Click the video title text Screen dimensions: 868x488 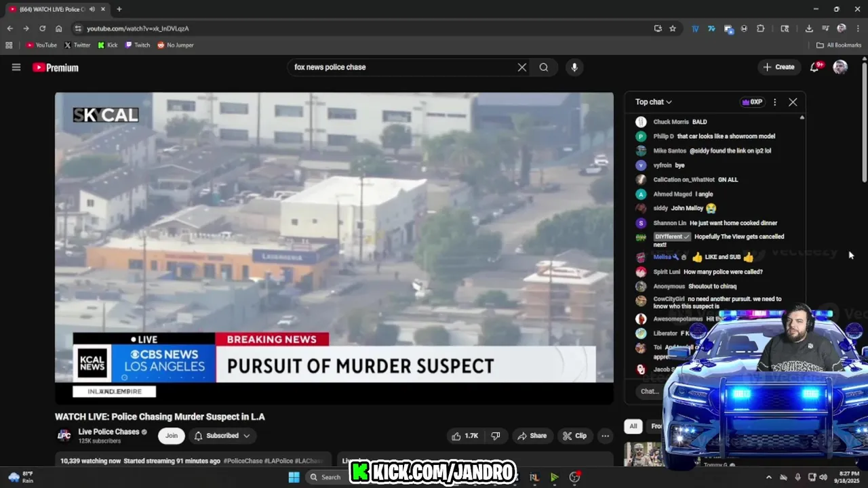pyautogui.click(x=160, y=417)
